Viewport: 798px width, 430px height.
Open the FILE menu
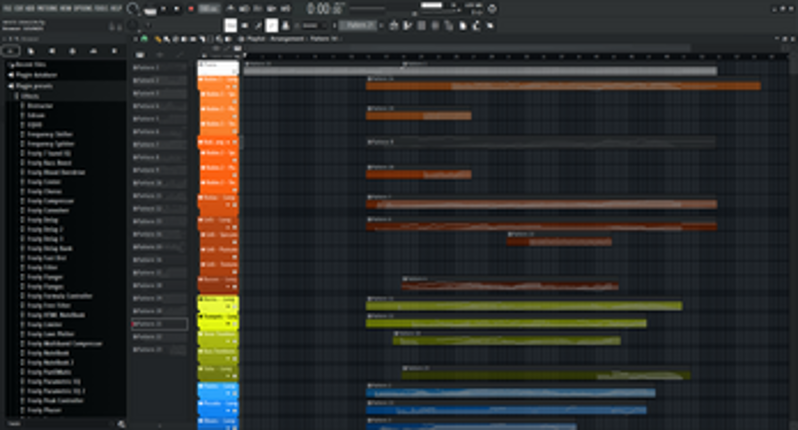(x=7, y=9)
